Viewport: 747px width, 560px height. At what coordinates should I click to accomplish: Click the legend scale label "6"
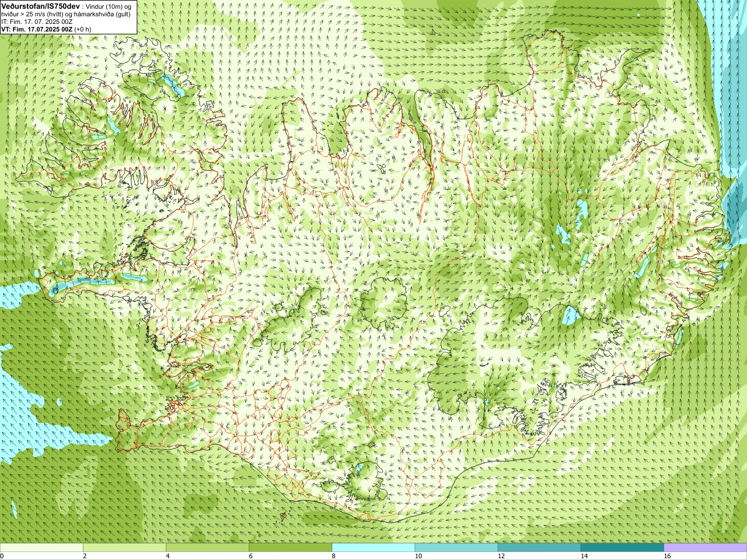coord(251,556)
